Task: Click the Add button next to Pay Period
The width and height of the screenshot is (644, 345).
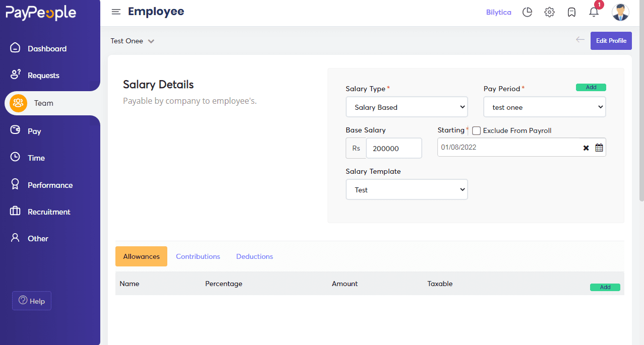Action: (591, 87)
